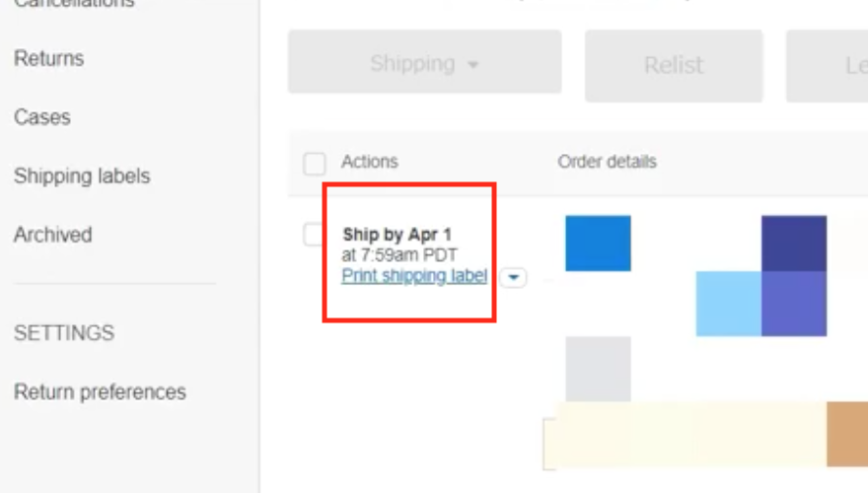The width and height of the screenshot is (868, 493).
Task: Go to Shipping labels page
Action: click(82, 176)
